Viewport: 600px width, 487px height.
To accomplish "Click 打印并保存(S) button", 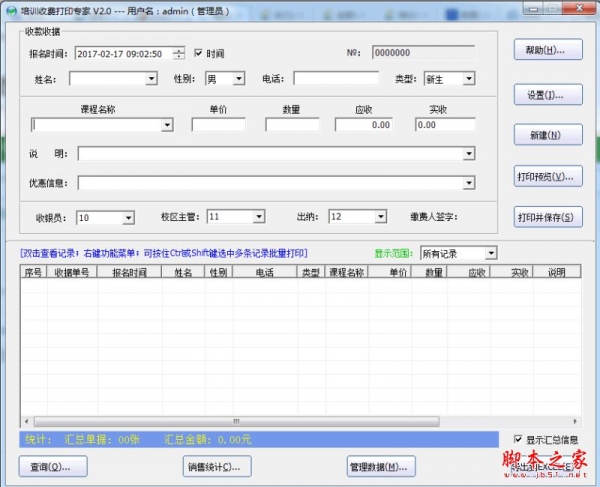I will coord(548,217).
